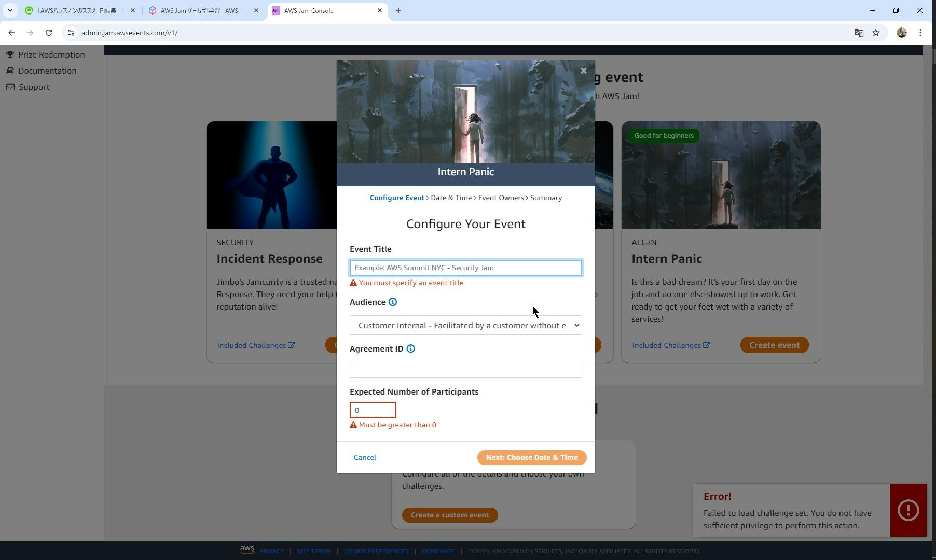The image size is (936, 560).
Task: Click the Incident Response card thumbnail image
Action: (x=272, y=175)
